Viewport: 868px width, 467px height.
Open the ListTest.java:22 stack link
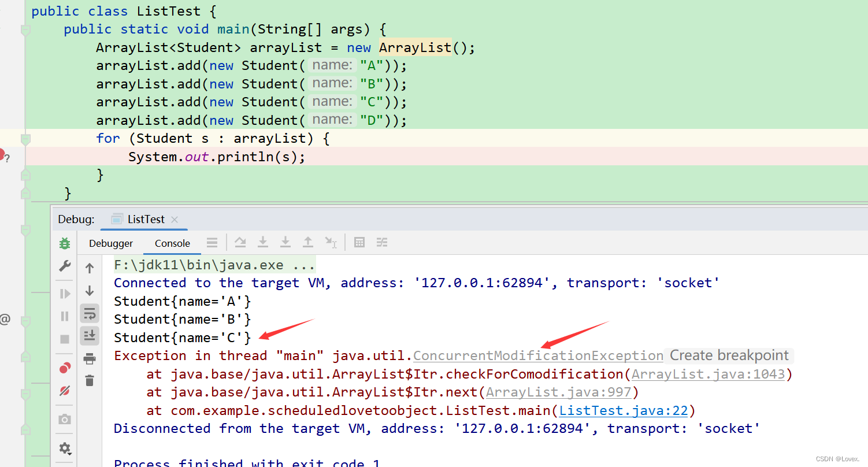(624, 410)
